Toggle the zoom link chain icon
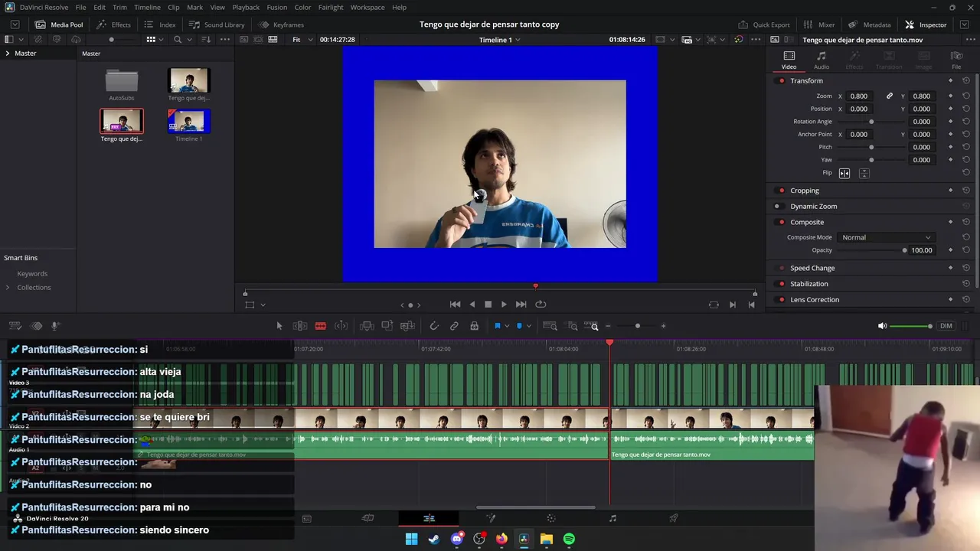The height and width of the screenshot is (551, 980). click(x=890, y=96)
